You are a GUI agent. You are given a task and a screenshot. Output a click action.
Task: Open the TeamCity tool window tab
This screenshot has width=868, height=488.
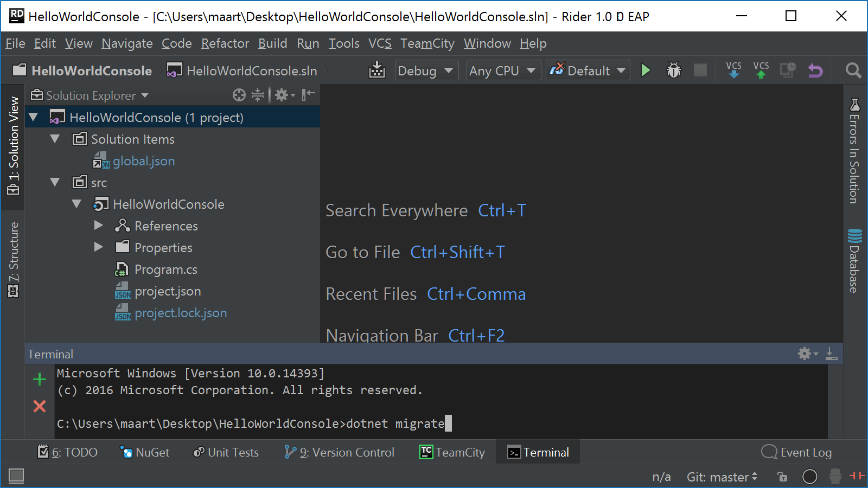point(452,452)
